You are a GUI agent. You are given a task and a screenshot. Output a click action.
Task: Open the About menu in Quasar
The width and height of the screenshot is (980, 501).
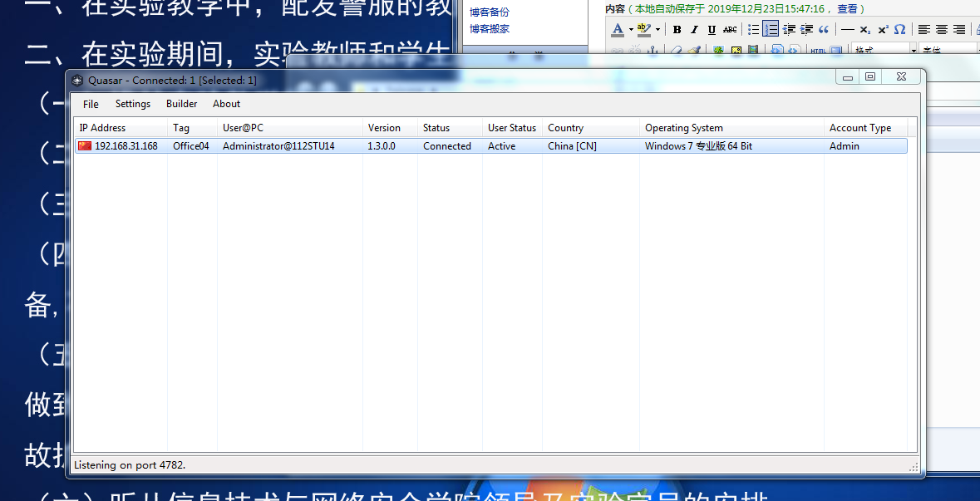pyautogui.click(x=226, y=104)
